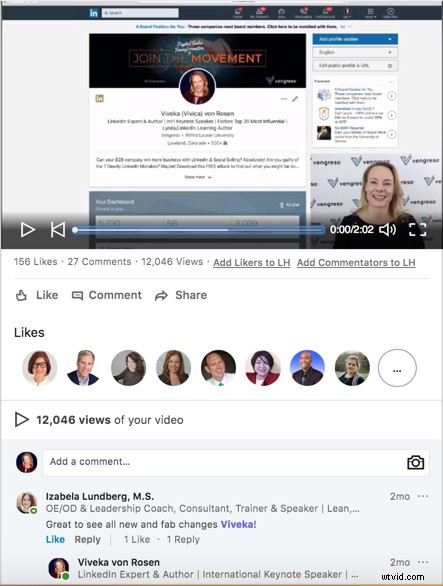Open sixth liker in red jacket
Image resolution: width=443 pixels, height=586 pixels.
pyautogui.click(x=263, y=368)
